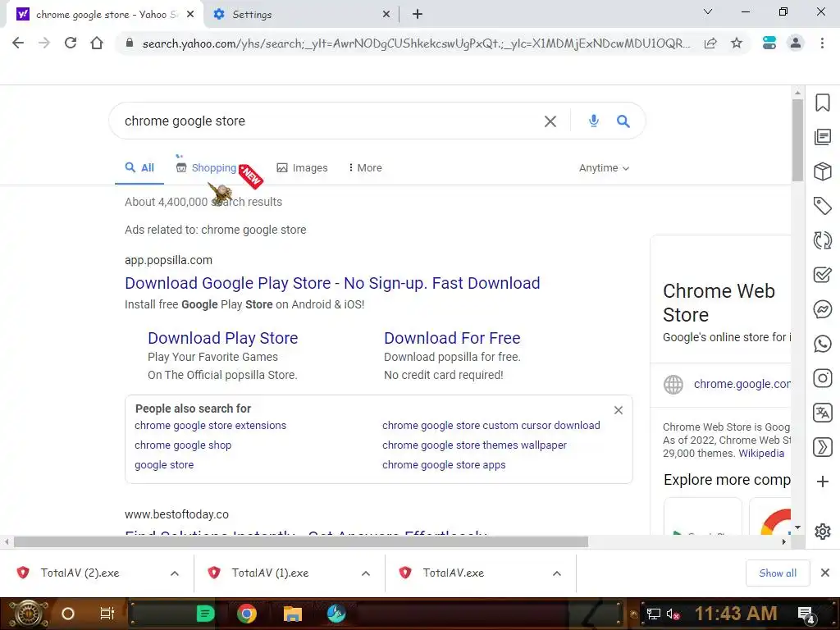Open Chrome from the taskbar
The height and width of the screenshot is (630, 840).
tap(247, 614)
